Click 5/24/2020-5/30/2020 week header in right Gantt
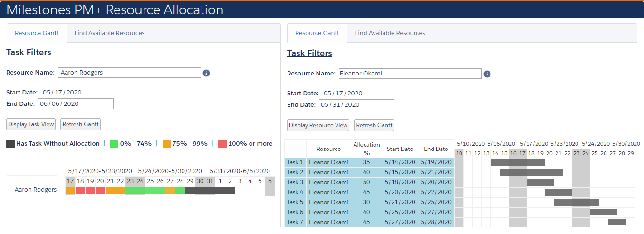This screenshot has height=234, width=644. [611, 143]
